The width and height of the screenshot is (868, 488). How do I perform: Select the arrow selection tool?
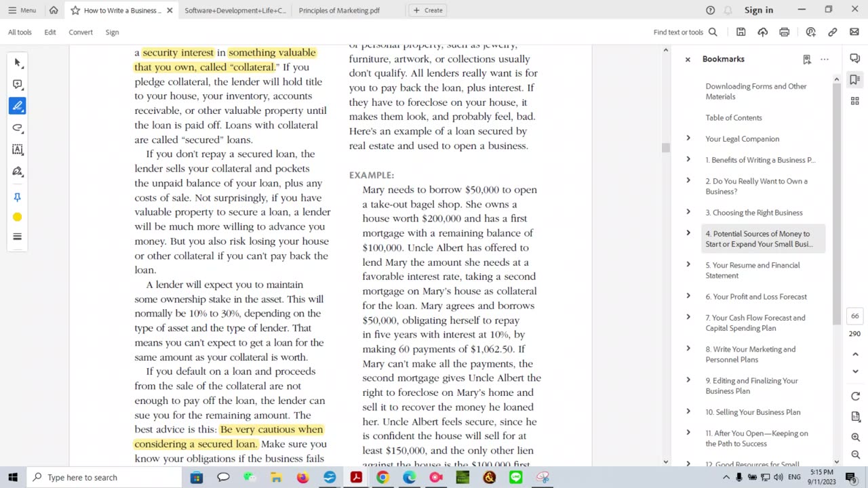(18, 62)
